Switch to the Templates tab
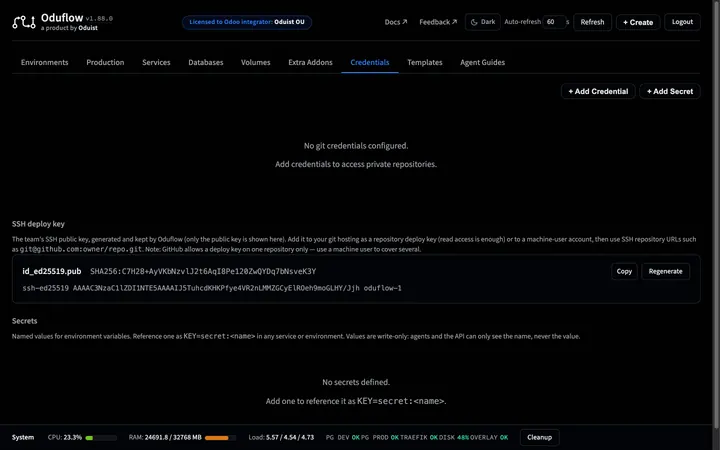Viewport: 720px width, 450px height. 425,62
